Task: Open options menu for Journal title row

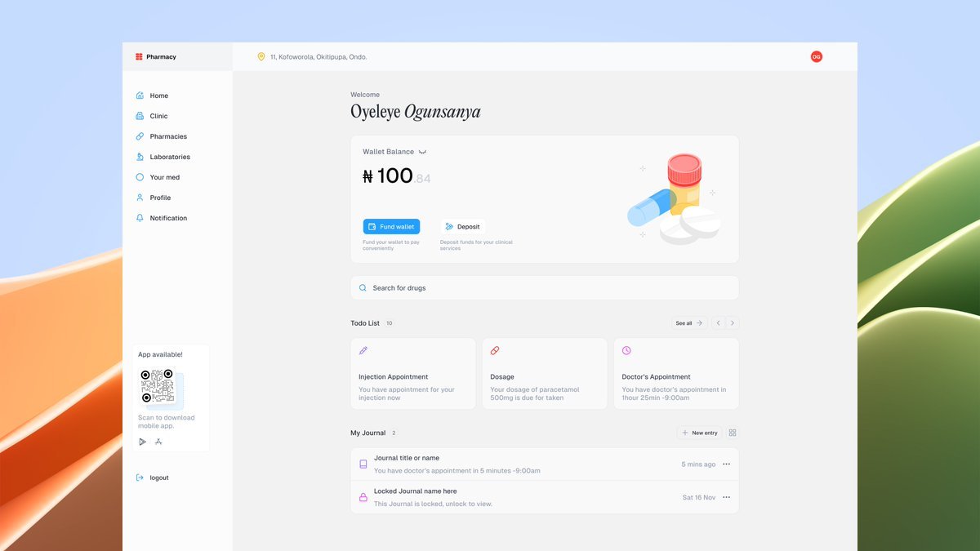Action: (x=726, y=464)
